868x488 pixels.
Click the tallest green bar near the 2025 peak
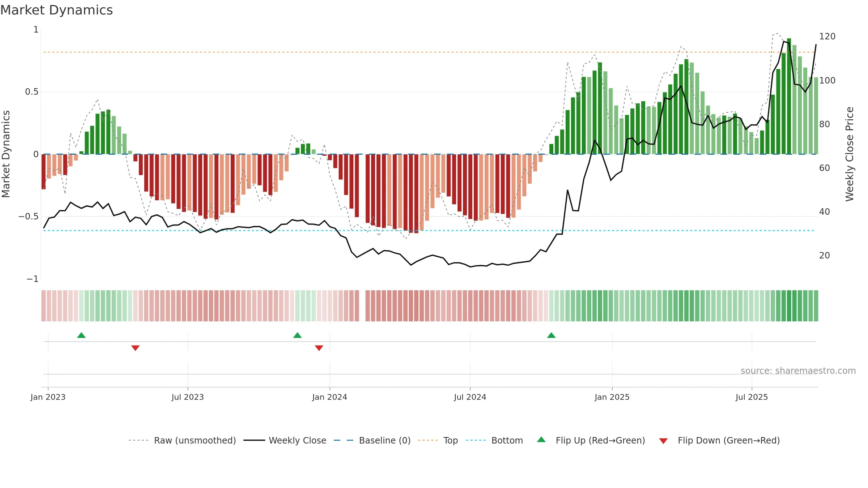pyautogui.click(x=789, y=96)
